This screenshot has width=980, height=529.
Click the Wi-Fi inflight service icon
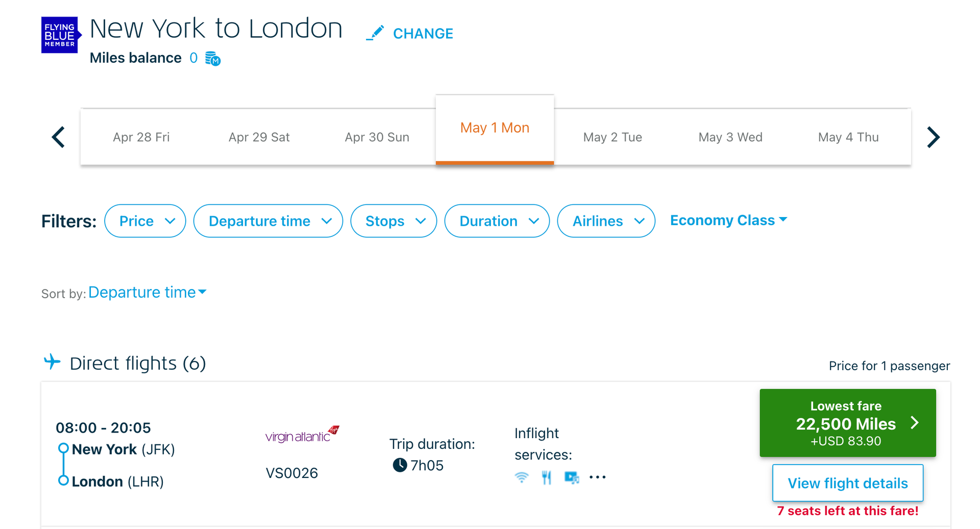[x=522, y=477]
